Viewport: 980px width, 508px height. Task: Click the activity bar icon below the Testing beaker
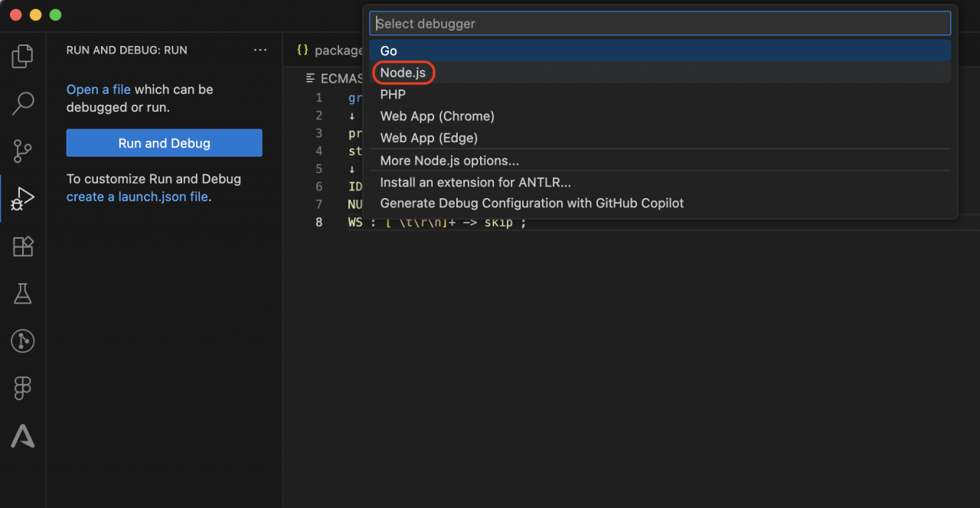click(x=22, y=341)
